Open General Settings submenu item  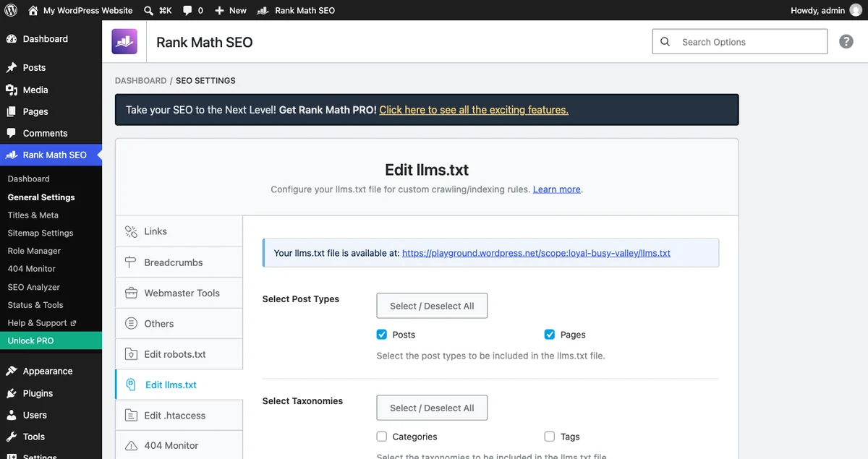(x=41, y=197)
